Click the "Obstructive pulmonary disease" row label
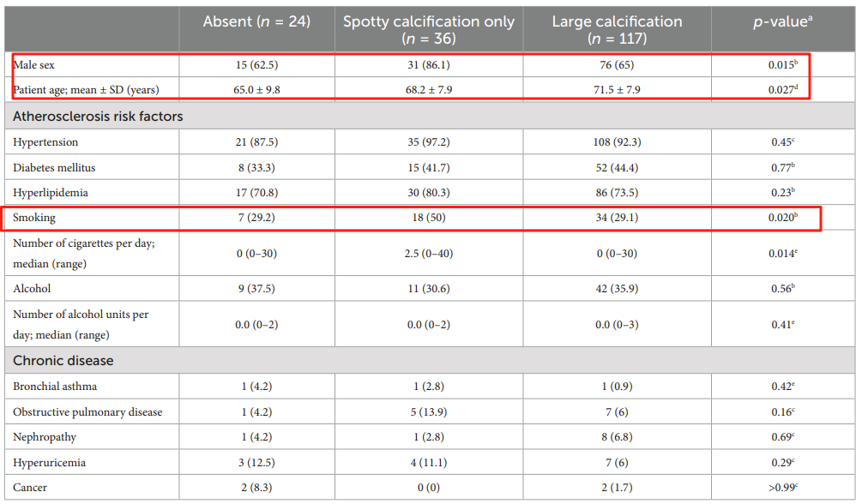 tap(87, 412)
